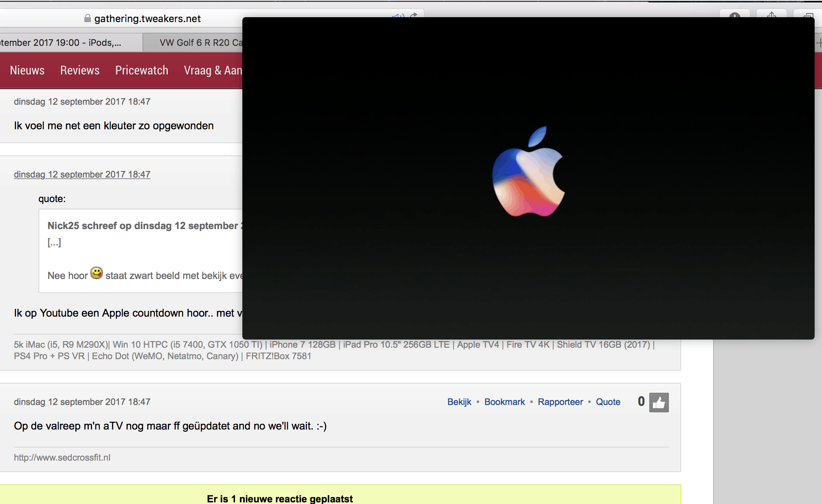The height and width of the screenshot is (504, 822).
Task: Click the download status toolbar icon
Action: (735, 16)
